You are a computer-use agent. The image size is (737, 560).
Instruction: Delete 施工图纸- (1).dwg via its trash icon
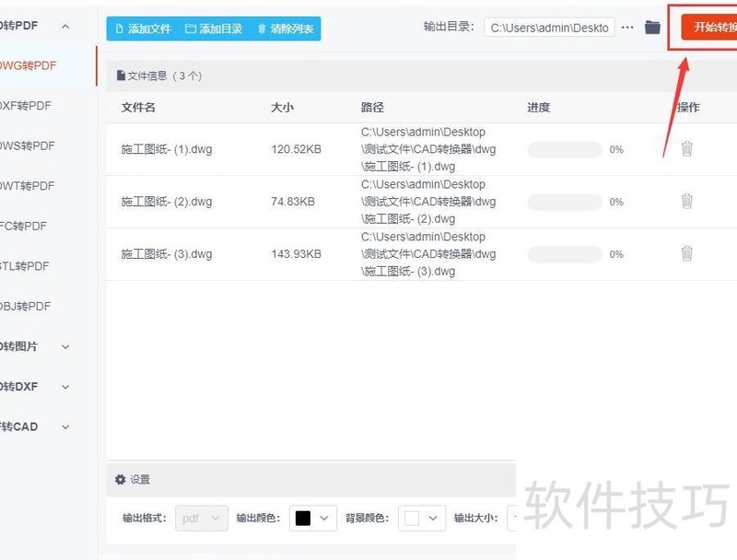pos(686,148)
